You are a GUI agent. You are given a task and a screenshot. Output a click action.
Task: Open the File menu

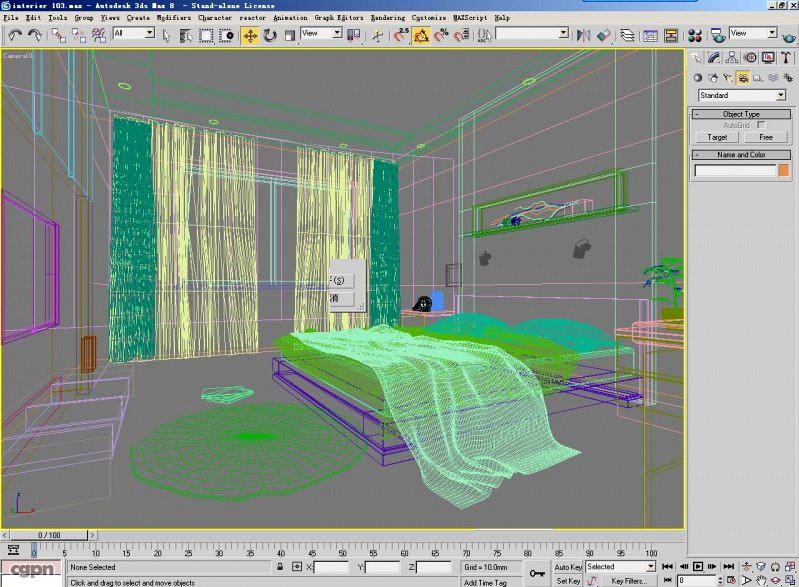click(11, 17)
